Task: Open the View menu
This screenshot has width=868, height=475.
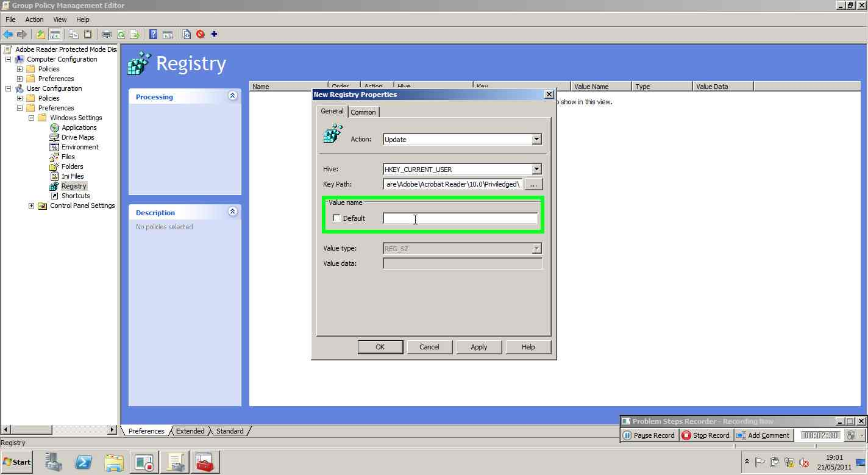Action: 60,20
